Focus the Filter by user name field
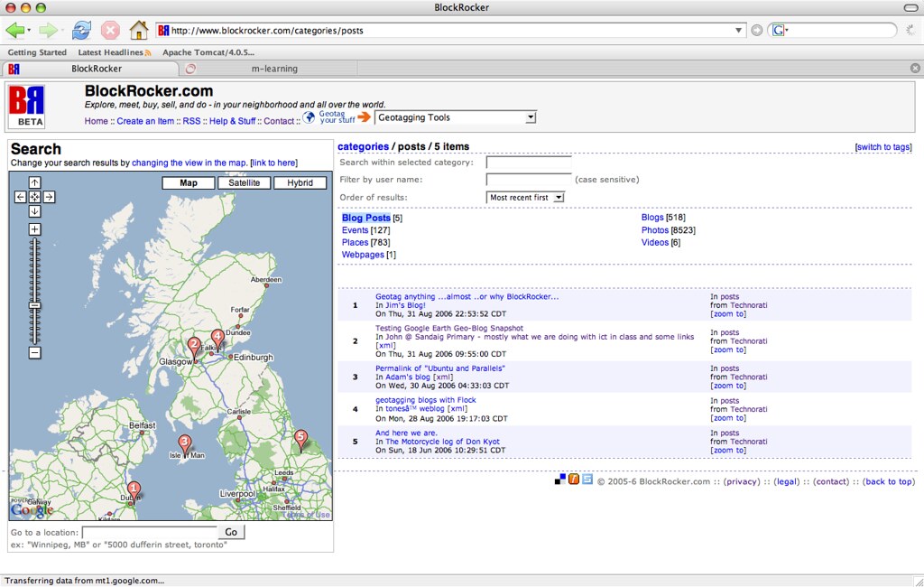 tap(529, 180)
